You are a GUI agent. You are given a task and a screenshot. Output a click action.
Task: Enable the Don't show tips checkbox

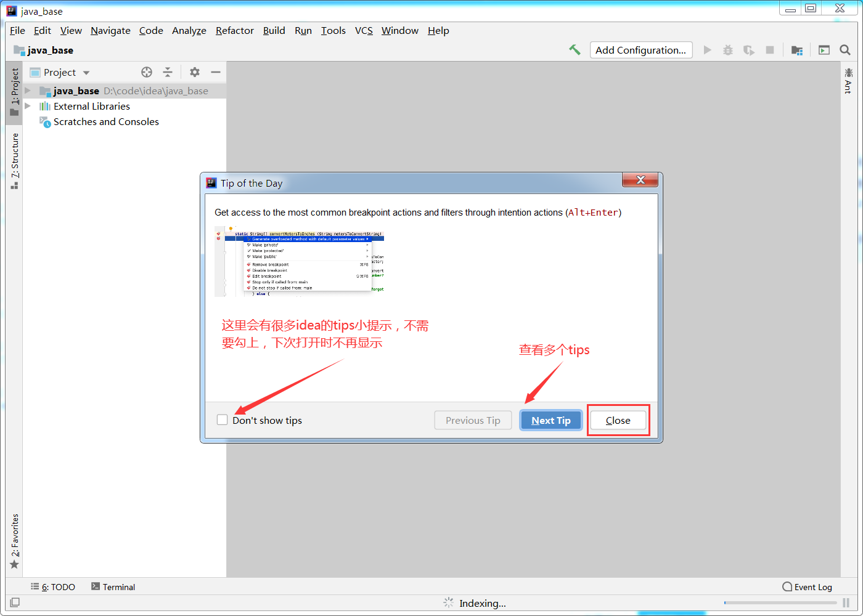click(223, 419)
